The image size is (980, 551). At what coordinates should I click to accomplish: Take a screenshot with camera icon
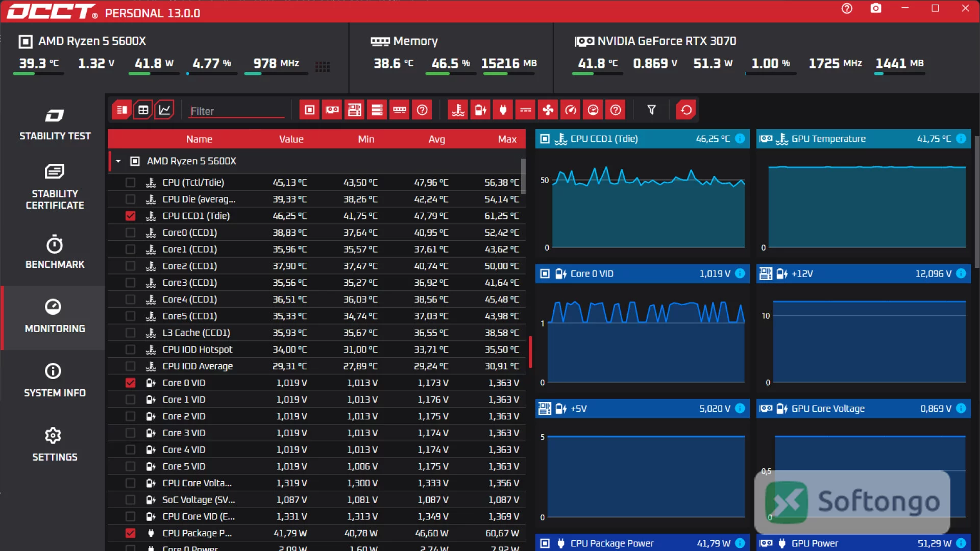[876, 8]
